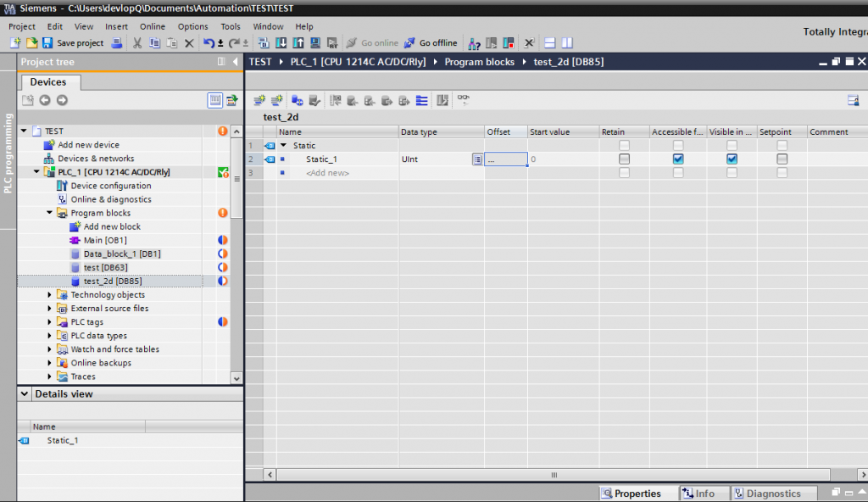Navigate back in the project tree
Viewport: 868px width, 502px height.
pos(45,100)
